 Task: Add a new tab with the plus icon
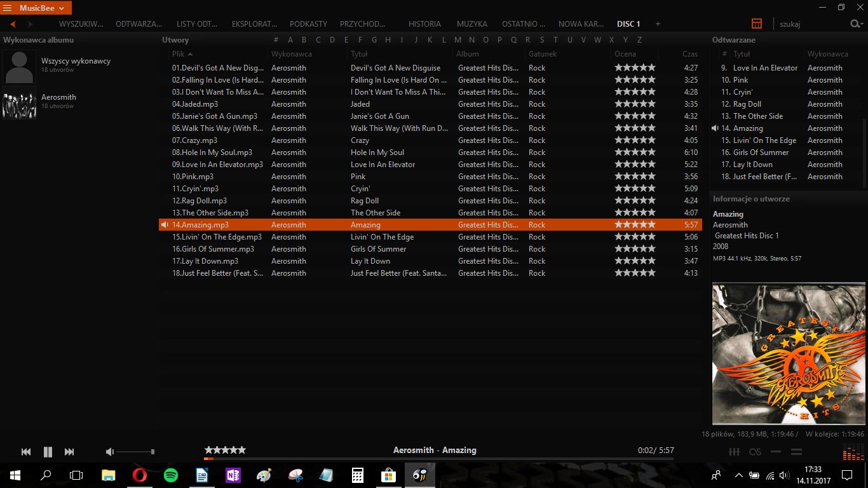click(658, 24)
